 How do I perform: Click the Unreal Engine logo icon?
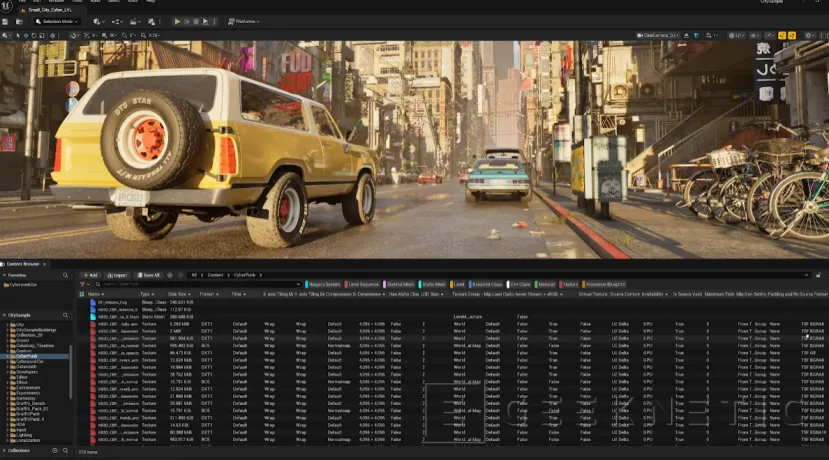(6, 5)
